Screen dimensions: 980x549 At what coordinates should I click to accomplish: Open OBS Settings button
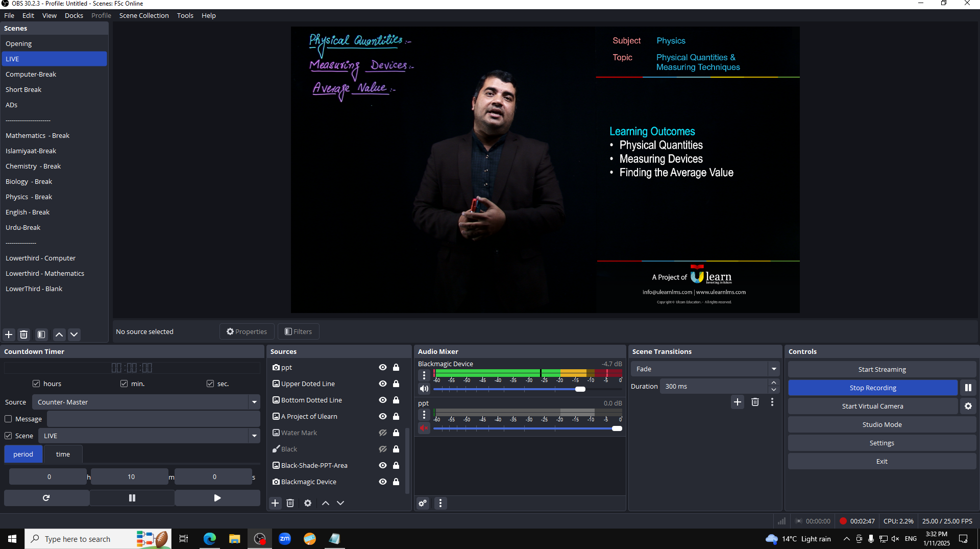click(x=881, y=443)
